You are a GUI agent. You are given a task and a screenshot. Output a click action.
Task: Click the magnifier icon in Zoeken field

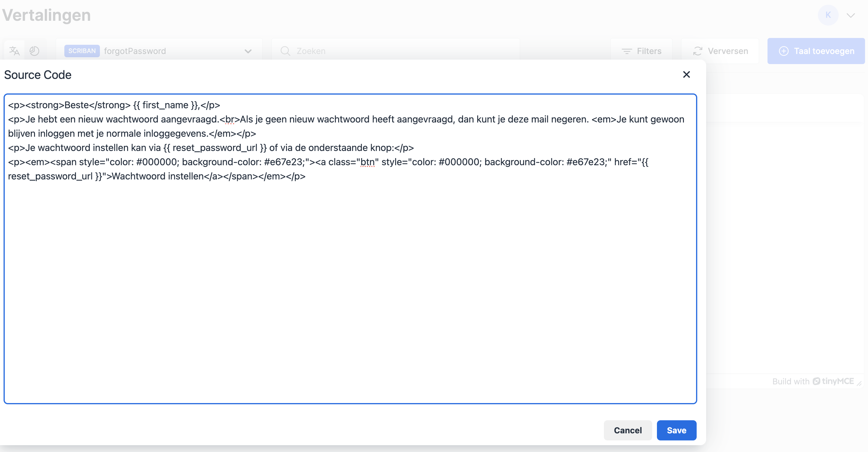click(x=285, y=51)
